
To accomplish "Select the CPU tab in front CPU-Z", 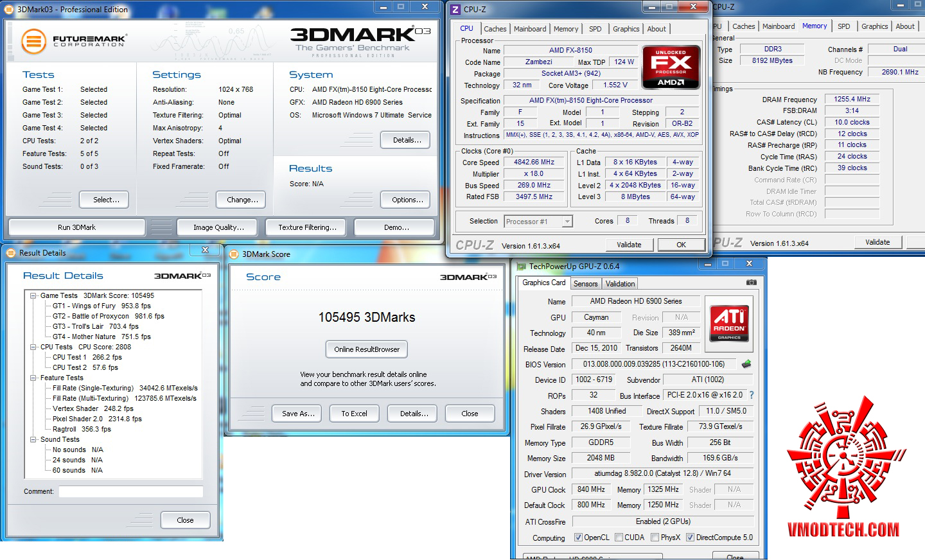I will click(467, 28).
